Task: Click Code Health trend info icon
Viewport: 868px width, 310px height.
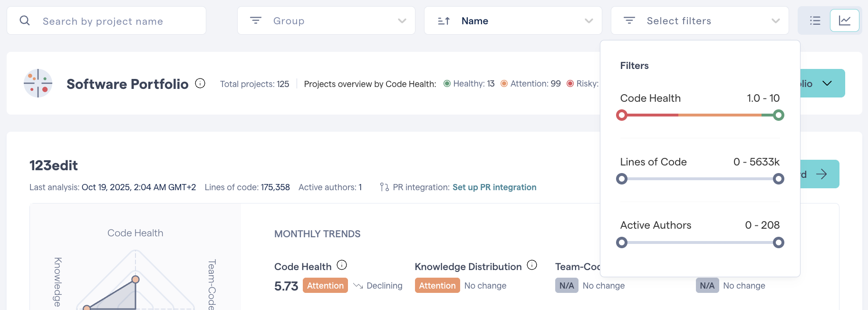Action: (x=342, y=265)
